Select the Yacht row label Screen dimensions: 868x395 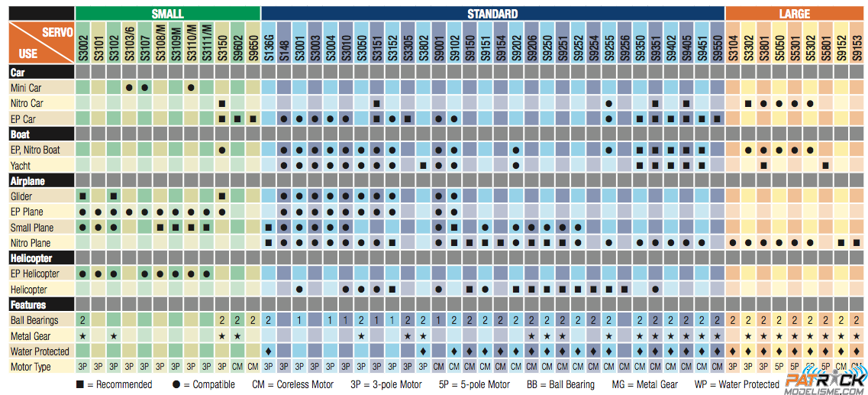coord(21,165)
